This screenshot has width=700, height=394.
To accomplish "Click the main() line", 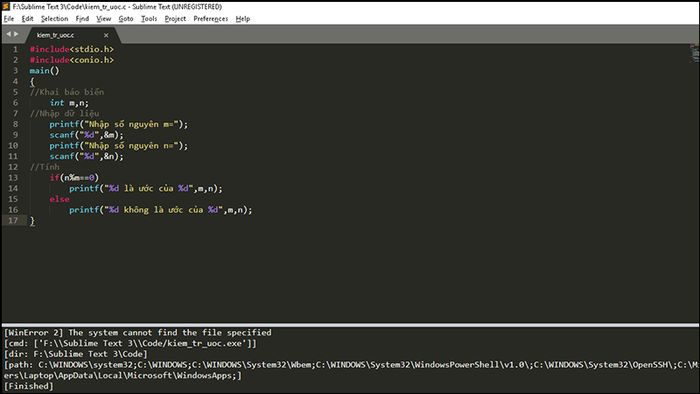I will click(x=44, y=71).
